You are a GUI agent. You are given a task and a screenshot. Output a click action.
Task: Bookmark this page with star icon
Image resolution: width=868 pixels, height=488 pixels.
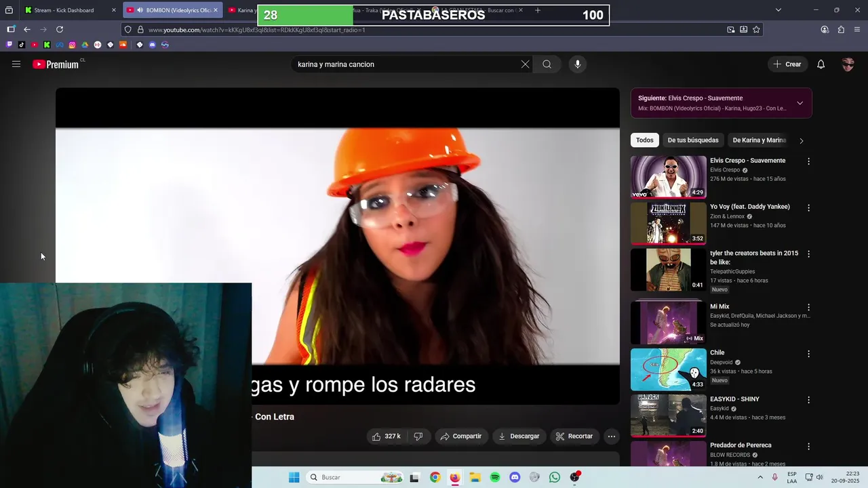(756, 29)
